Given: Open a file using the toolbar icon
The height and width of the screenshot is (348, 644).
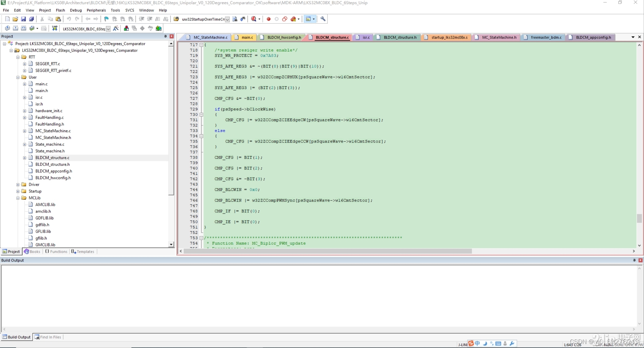Looking at the screenshot, I should pyautogui.click(x=15, y=19).
